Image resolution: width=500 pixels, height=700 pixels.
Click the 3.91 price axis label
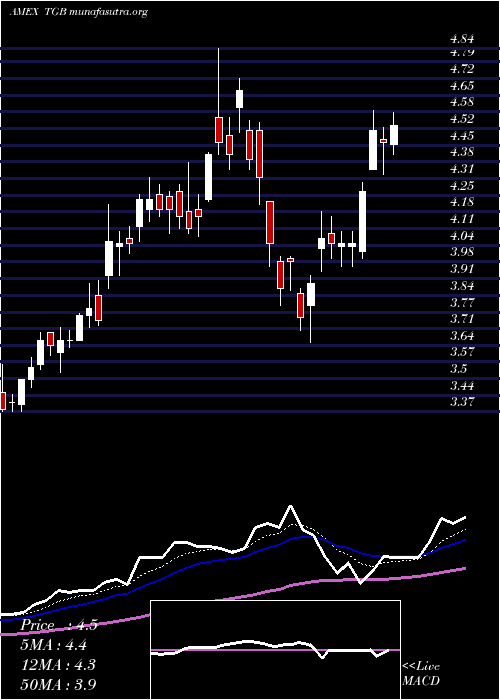[462, 269]
